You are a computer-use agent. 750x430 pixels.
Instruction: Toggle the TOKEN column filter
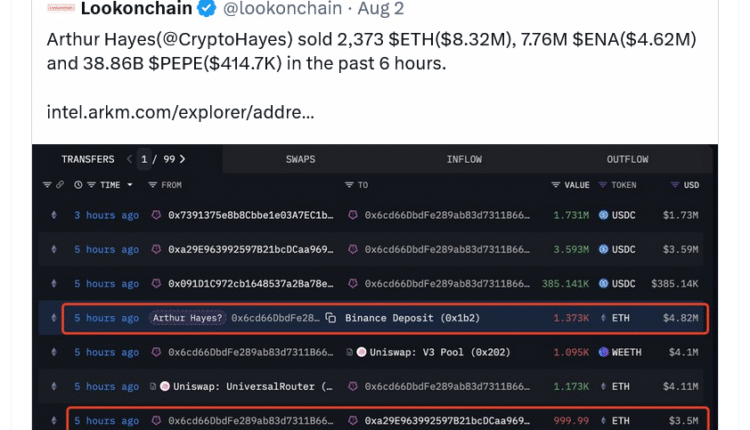click(x=605, y=185)
